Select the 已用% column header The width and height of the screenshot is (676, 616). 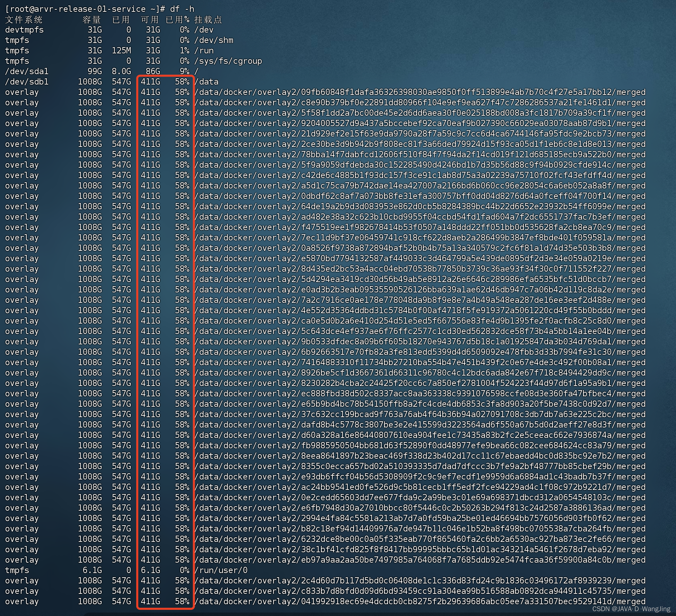pos(177,20)
